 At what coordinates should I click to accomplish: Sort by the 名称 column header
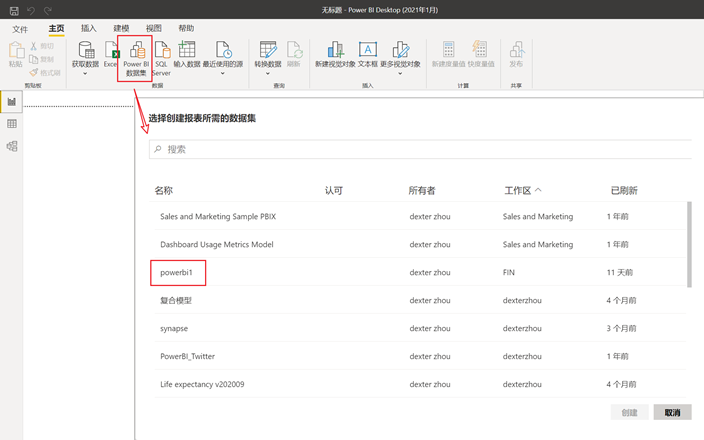point(164,190)
